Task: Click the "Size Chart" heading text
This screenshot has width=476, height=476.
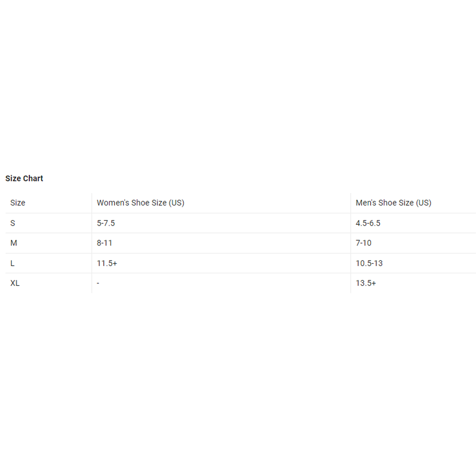Action: tap(24, 178)
